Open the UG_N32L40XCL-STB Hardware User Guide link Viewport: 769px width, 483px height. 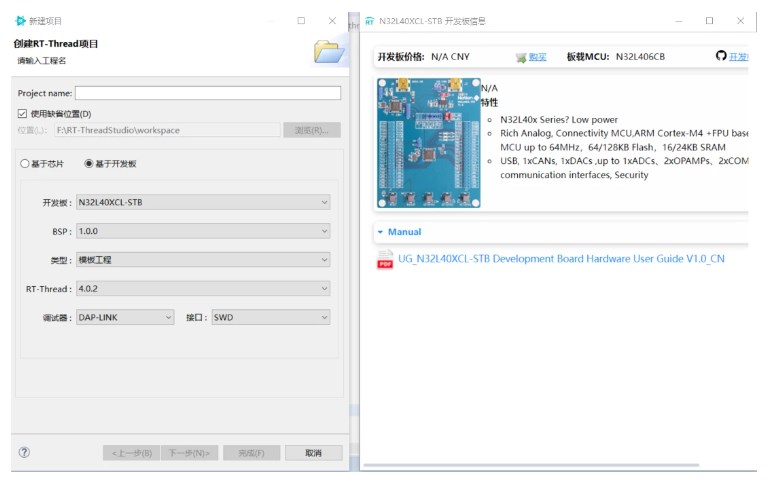561,259
